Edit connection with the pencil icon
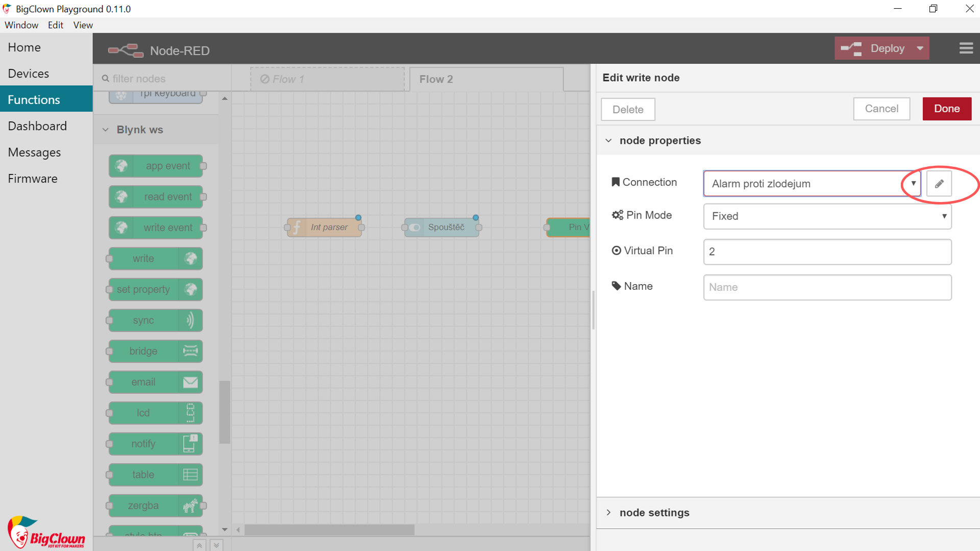 [x=939, y=184]
